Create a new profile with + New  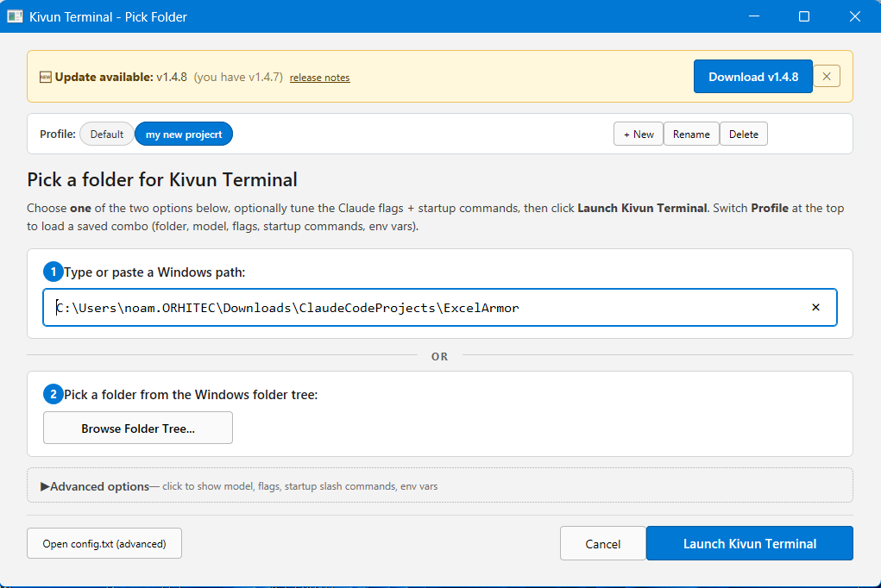pyautogui.click(x=639, y=134)
